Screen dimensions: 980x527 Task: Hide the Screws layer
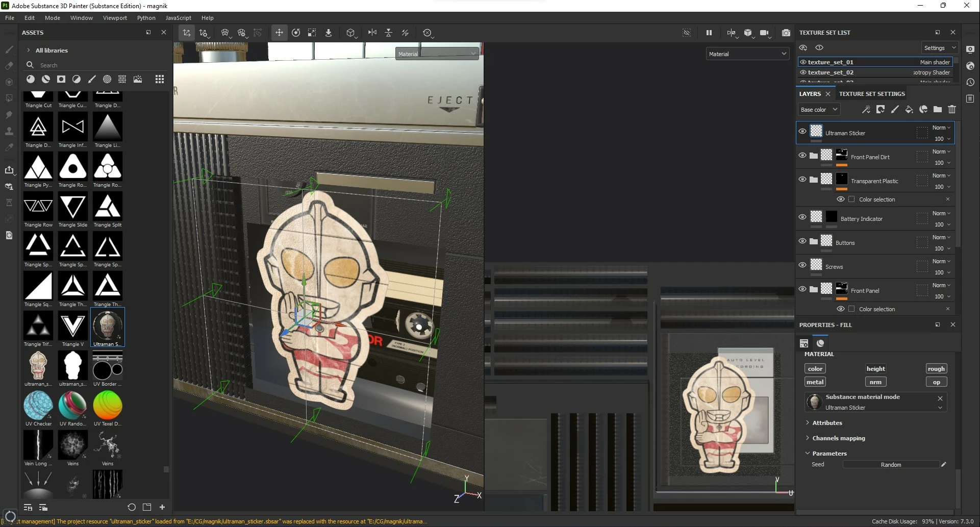(x=802, y=265)
